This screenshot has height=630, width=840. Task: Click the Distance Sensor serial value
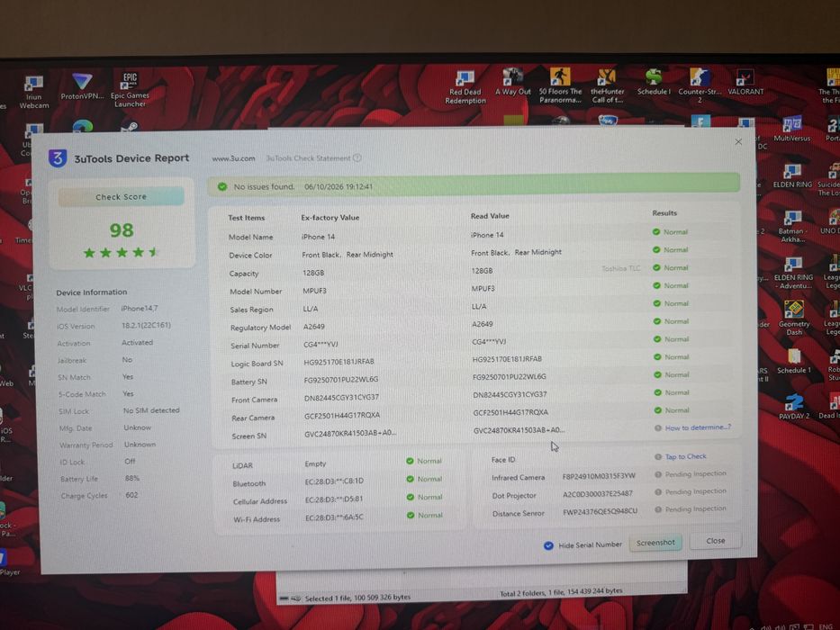[x=600, y=511]
